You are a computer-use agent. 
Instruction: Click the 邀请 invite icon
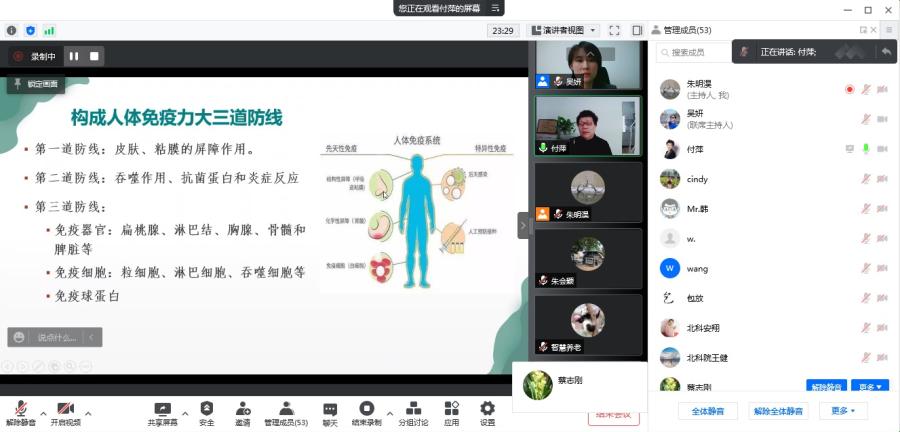242,413
